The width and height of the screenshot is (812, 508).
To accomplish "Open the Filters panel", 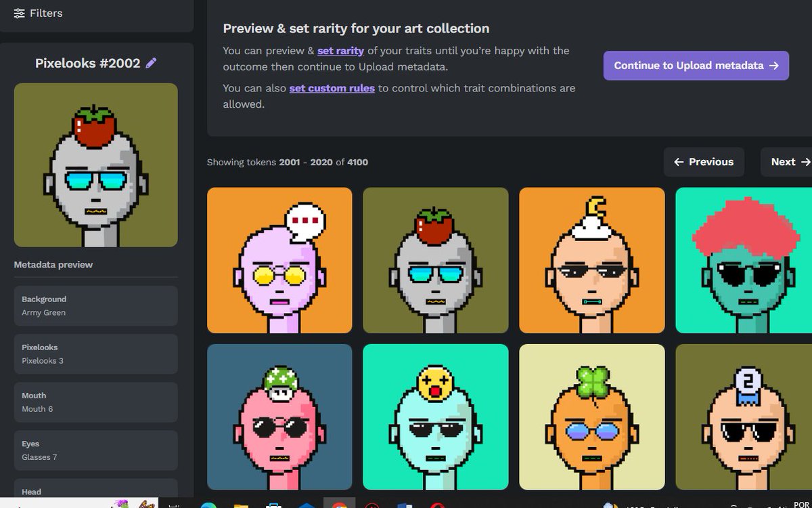I will pyautogui.click(x=38, y=13).
